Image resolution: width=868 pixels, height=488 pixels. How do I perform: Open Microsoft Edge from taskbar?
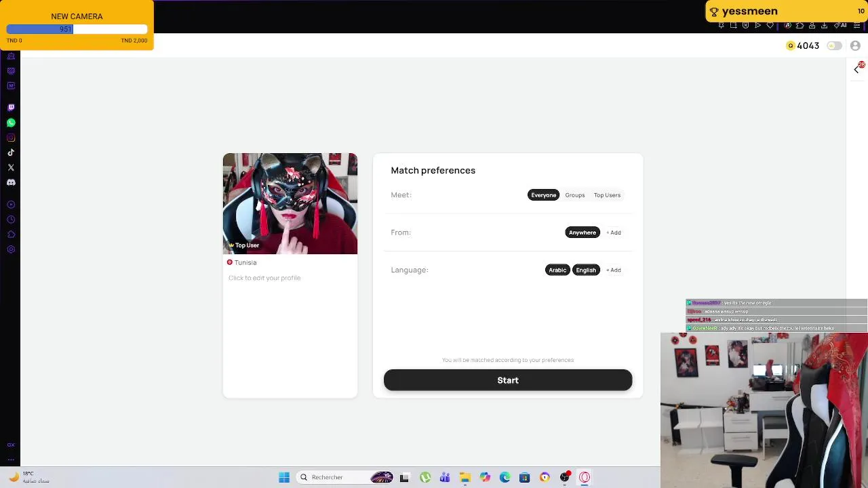point(505,477)
